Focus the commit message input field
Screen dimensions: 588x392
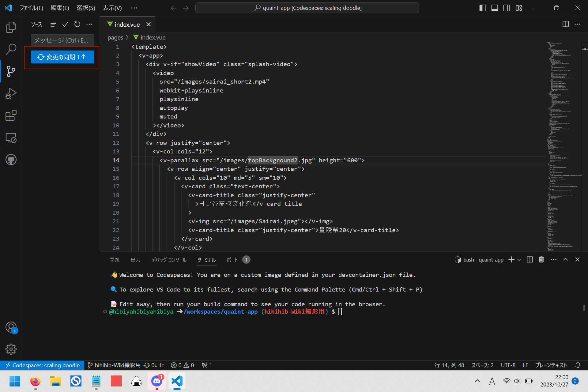pyautogui.click(x=62, y=40)
